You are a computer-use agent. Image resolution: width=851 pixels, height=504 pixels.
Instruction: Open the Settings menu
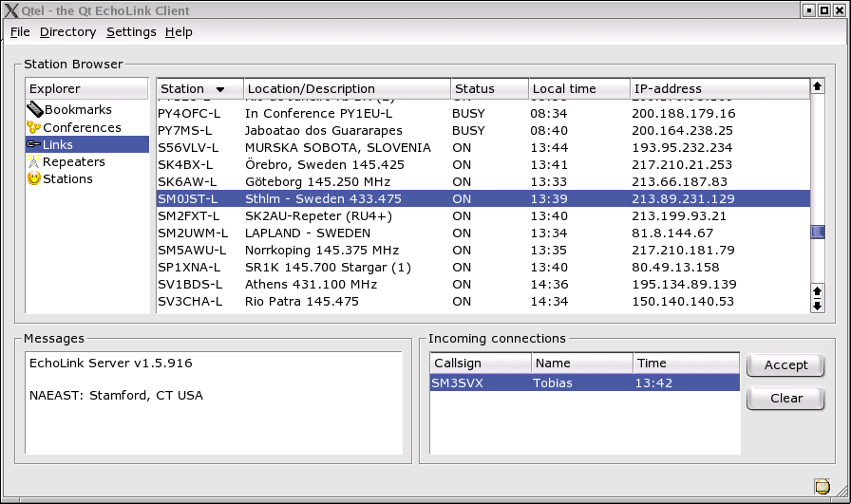[x=131, y=32]
